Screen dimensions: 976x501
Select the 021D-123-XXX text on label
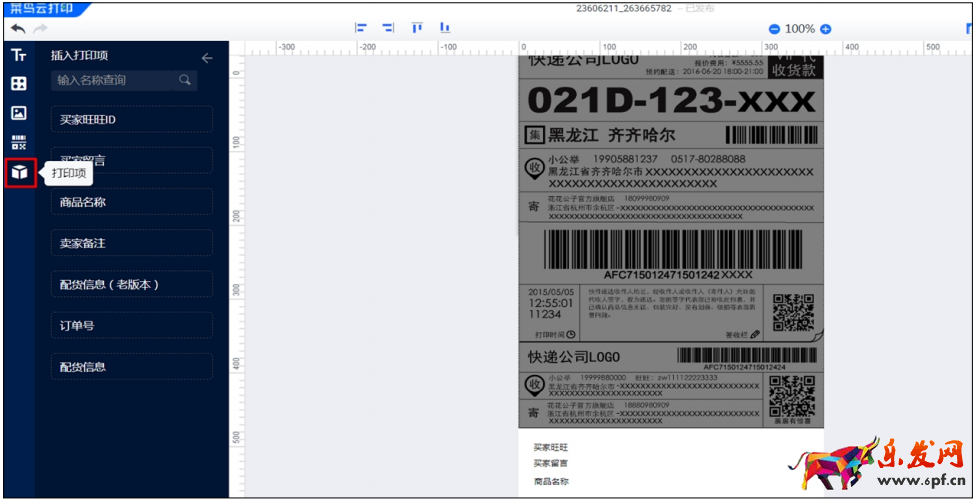670,100
